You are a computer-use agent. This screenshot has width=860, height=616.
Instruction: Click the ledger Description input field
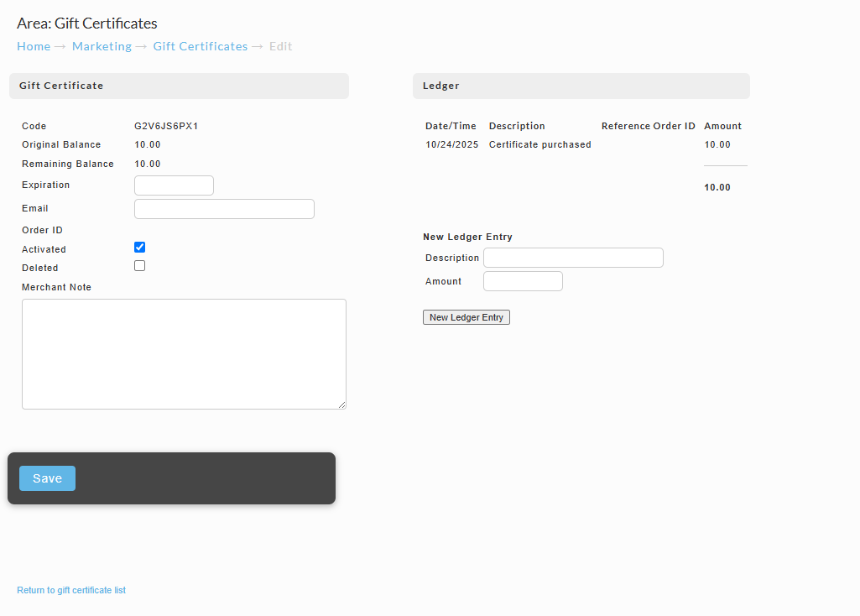tap(573, 258)
